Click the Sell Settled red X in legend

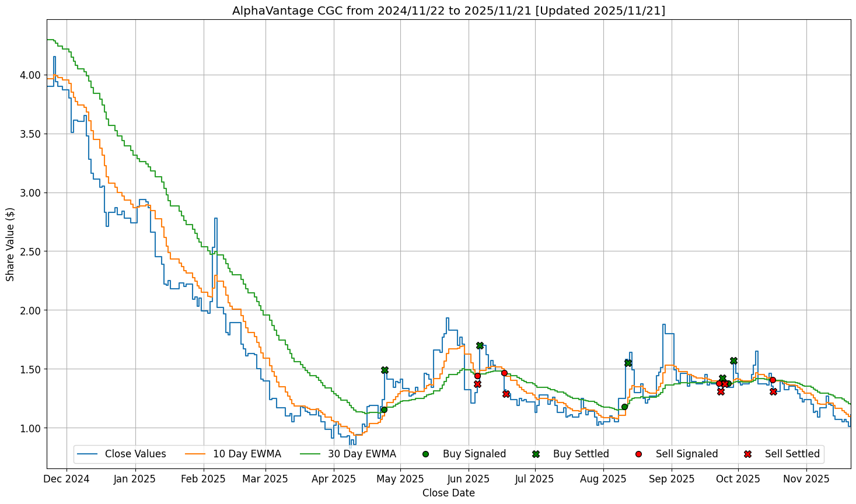[x=747, y=454]
